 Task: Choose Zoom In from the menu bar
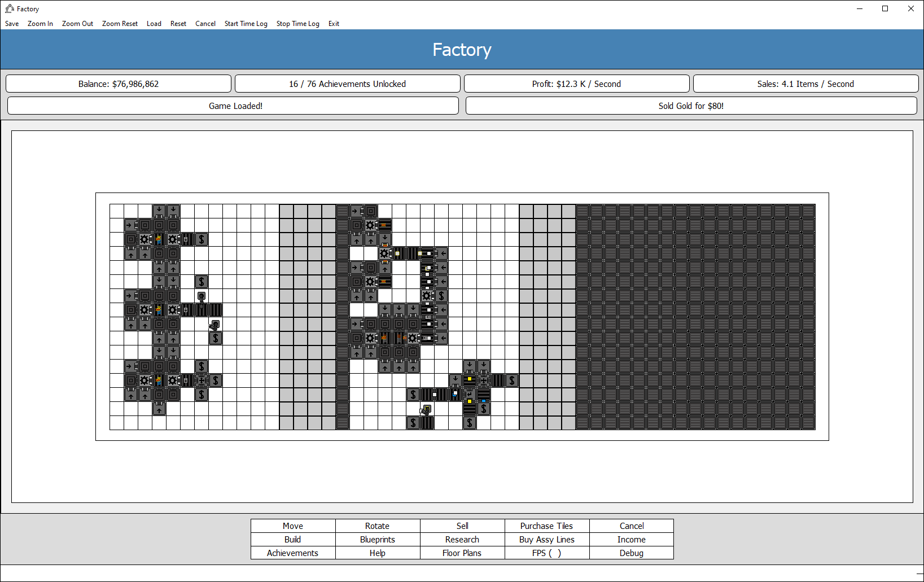click(x=40, y=23)
